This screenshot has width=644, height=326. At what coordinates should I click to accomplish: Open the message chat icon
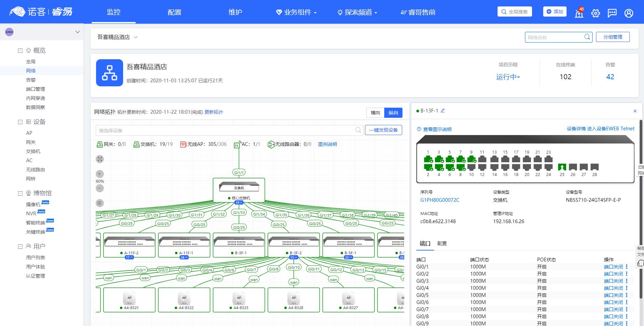point(612,13)
